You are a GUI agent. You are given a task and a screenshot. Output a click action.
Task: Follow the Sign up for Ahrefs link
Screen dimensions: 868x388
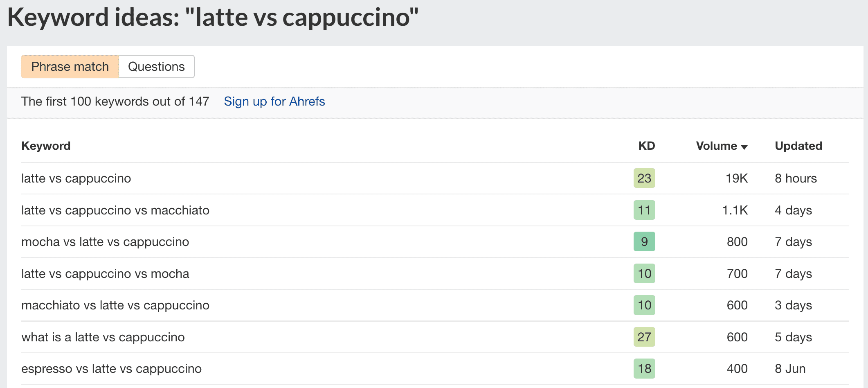274,102
